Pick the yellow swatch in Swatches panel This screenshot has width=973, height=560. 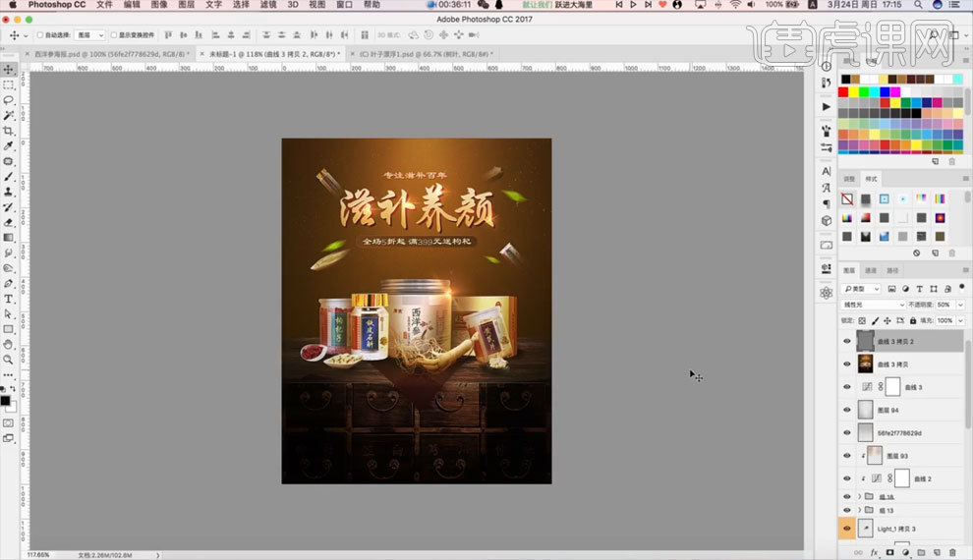click(x=854, y=91)
